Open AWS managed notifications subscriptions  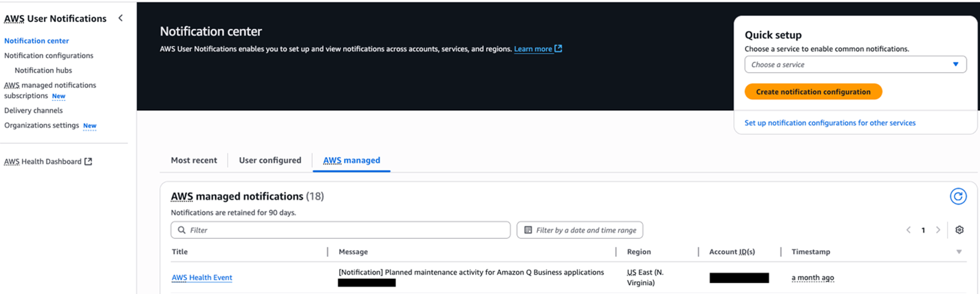point(50,90)
